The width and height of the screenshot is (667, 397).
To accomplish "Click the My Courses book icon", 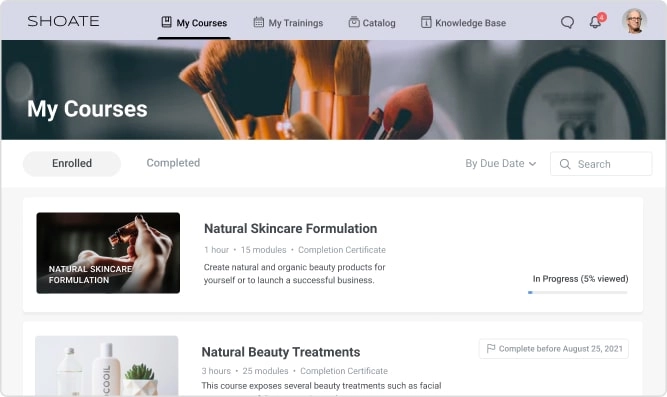I will click(x=167, y=22).
